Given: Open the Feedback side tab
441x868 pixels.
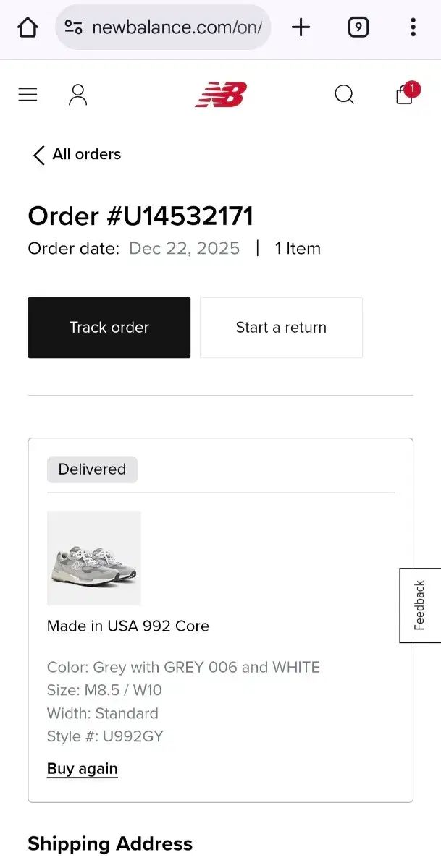Looking at the screenshot, I should coord(420,605).
